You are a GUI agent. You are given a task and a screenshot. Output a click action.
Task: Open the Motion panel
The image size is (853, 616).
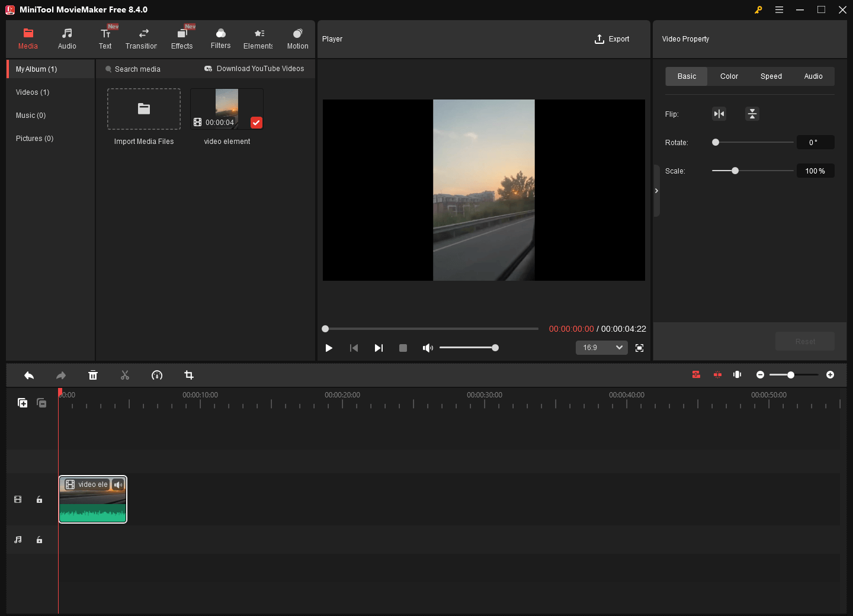pyautogui.click(x=297, y=37)
